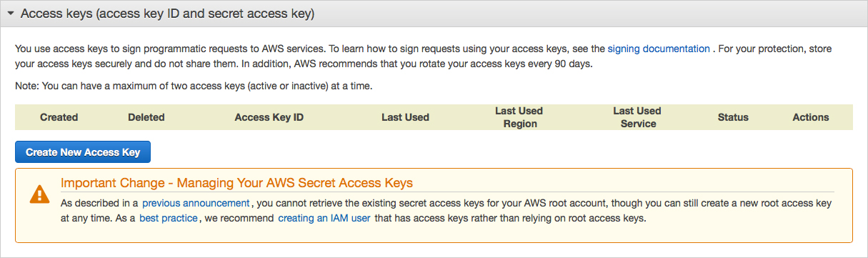Open the signing documentation link
The height and width of the screenshot is (258, 868).
click(x=659, y=49)
